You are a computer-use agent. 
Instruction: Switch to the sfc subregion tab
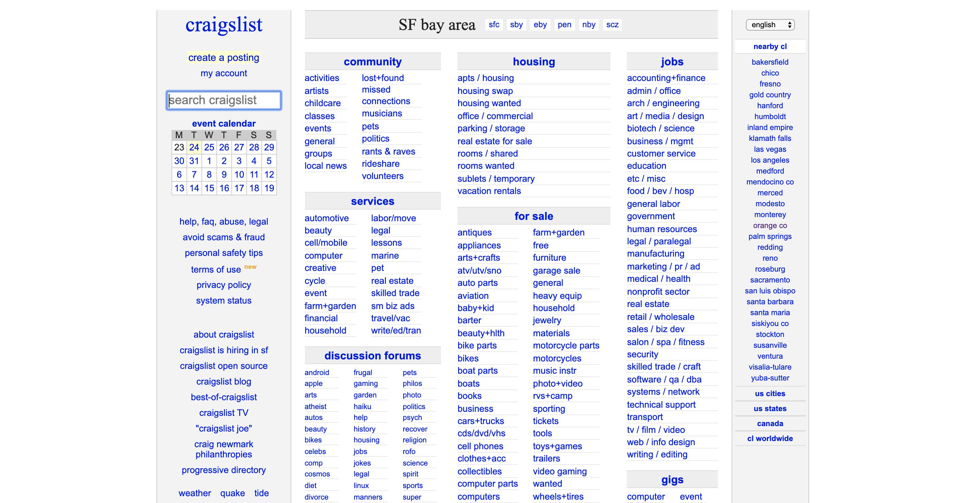[493, 25]
